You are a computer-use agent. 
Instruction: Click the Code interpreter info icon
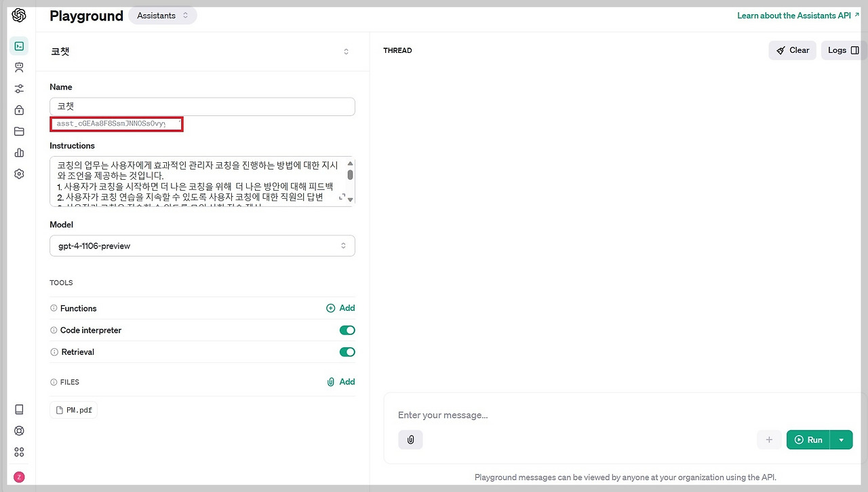point(54,330)
